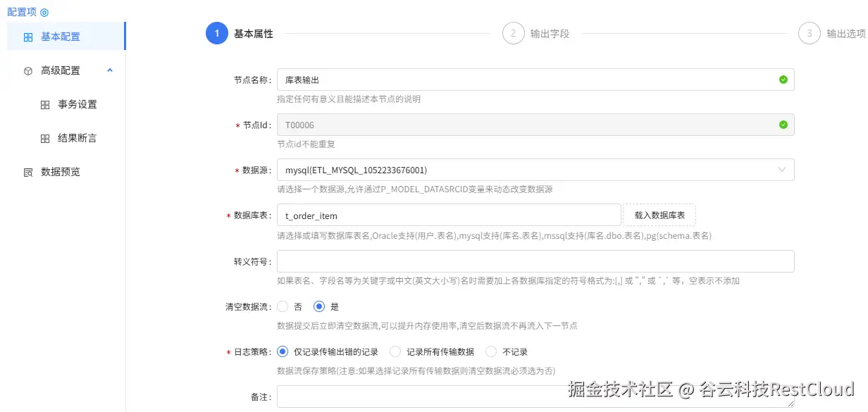This screenshot has height=412, width=868.
Task: Open 基本配置 menu item
Action: click(x=66, y=37)
